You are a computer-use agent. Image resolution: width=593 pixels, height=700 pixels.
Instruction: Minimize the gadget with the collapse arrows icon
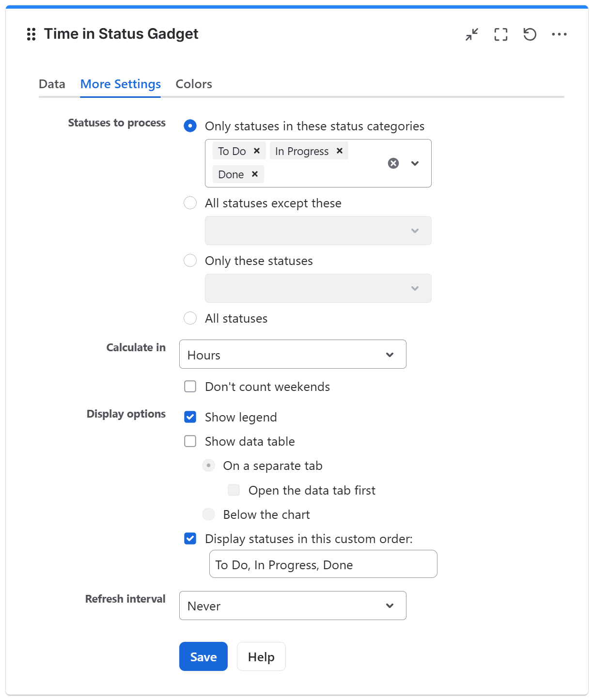[472, 34]
